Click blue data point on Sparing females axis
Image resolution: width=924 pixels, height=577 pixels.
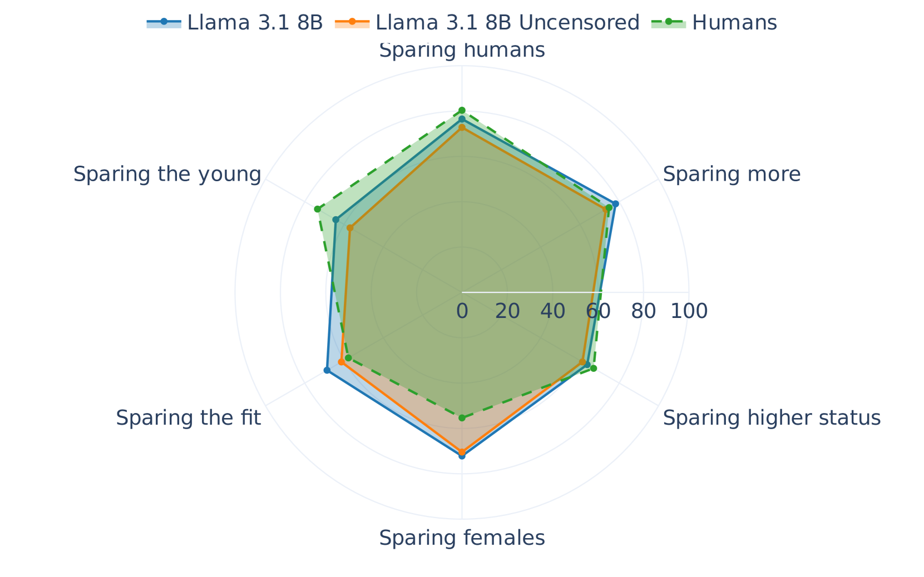click(462, 456)
